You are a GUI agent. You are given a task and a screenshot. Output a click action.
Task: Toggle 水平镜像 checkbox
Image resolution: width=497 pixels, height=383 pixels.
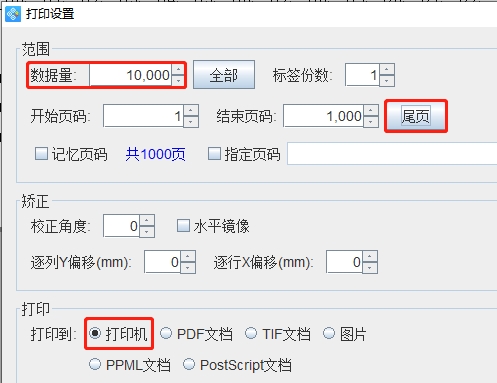pyautogui.click(x=183, y=226)
